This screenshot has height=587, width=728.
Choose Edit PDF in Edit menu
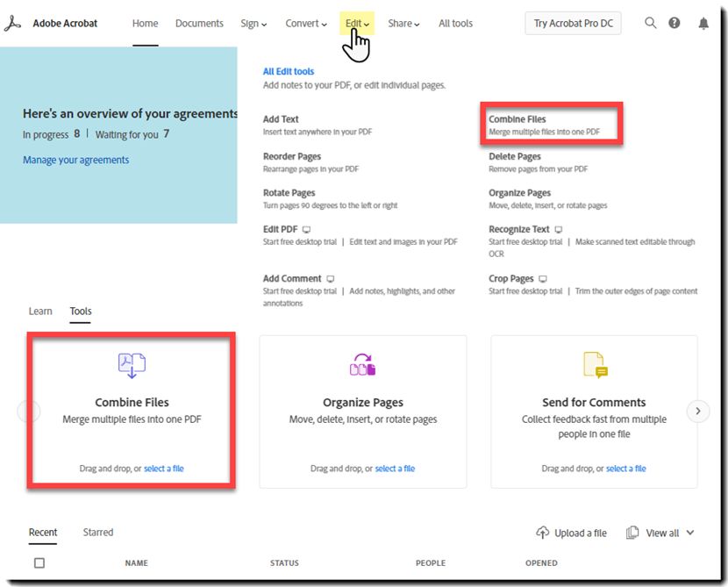(x=281, y=229)
